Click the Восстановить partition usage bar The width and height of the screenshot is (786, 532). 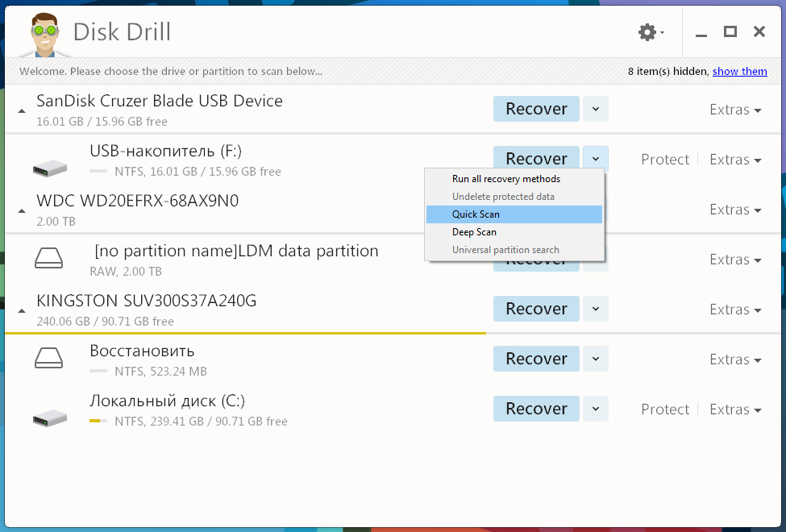pyautogui.click(x=98, y=371)
